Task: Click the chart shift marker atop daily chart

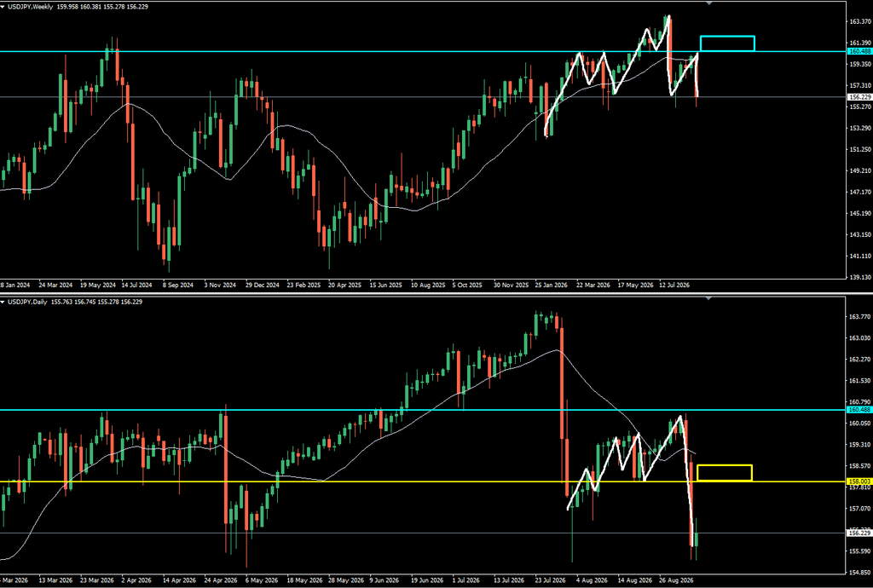Action: pyautogui.click(x=708, y=298)
